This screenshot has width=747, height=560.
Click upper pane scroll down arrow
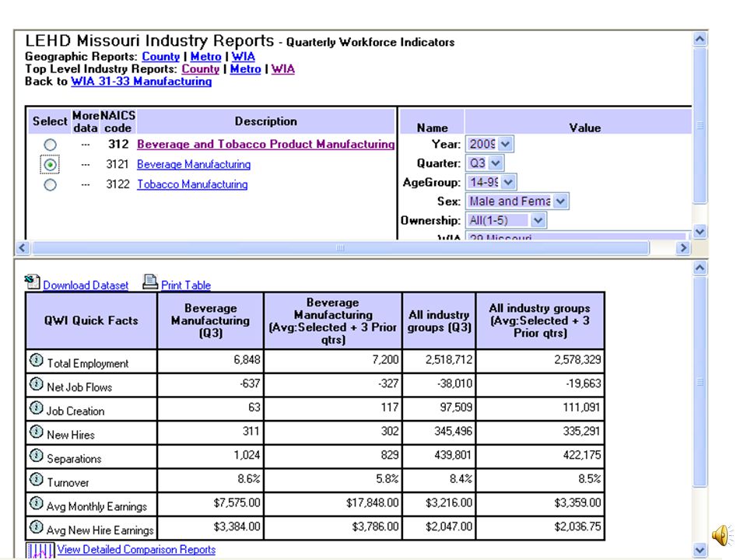pos(700,232)
